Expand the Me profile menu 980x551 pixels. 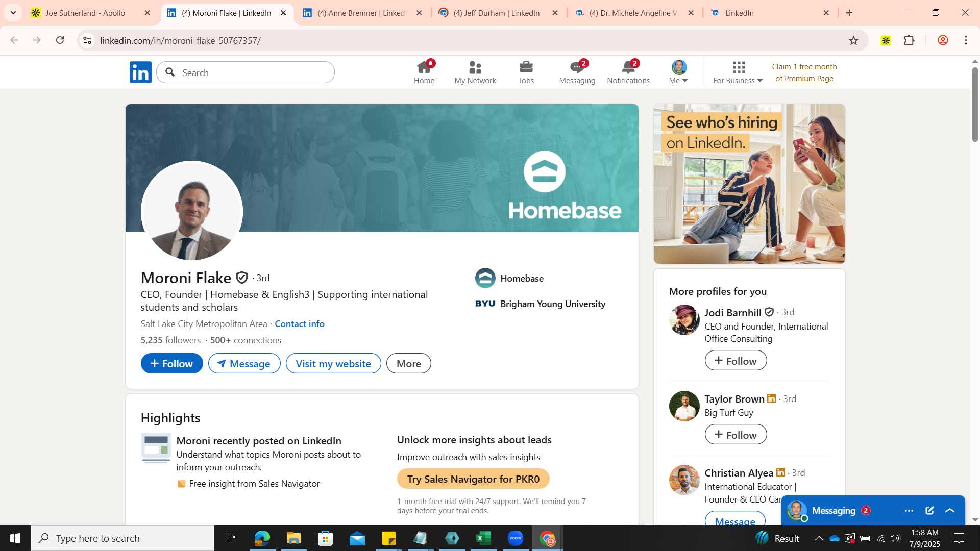[679, 72]
